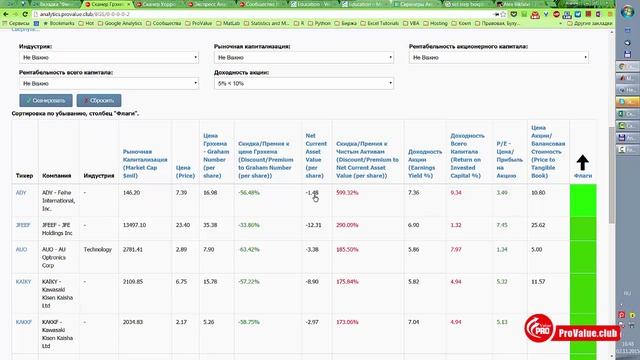Open the Hosting bookmarks folder
The width and height of the screenshot is (640, 360).
(435, 23)
